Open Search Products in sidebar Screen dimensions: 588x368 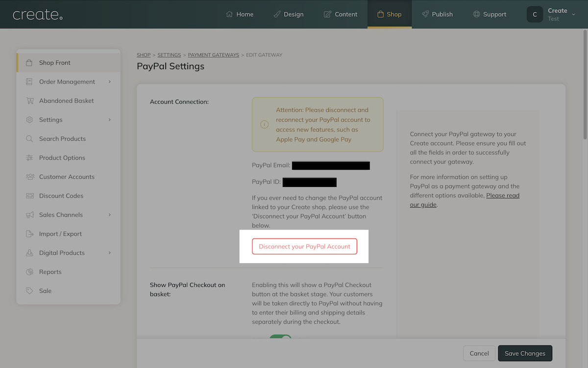coord(69,139)
